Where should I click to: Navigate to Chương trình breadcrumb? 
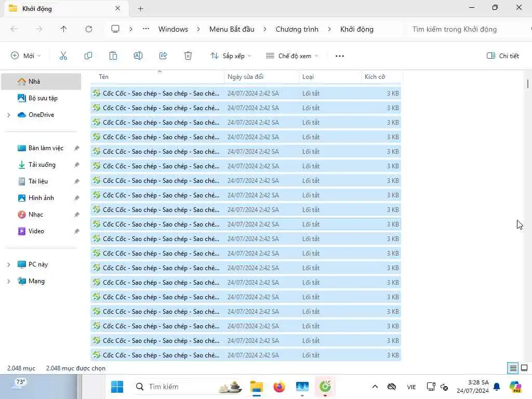pyautogui.click(x=297, y=29)
